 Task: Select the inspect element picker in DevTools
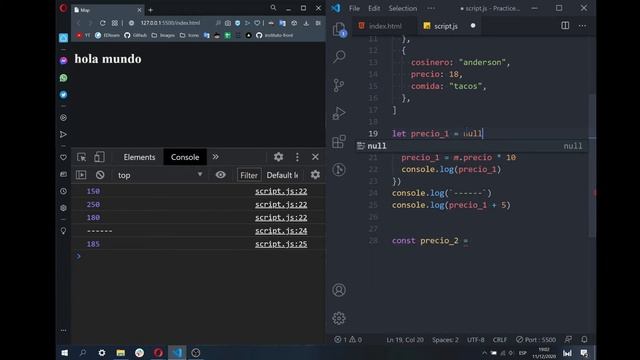81,157
